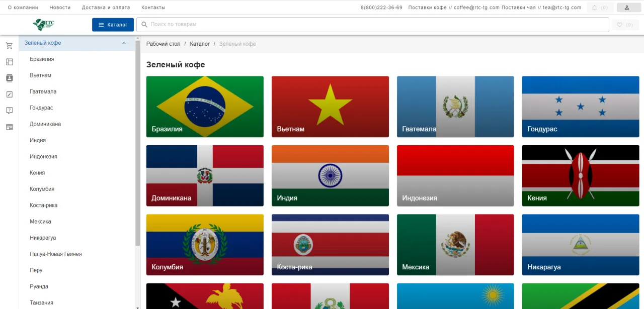644x309 pixels.
Task: Collapse the Зеленый кофе category chevron
Action: (124, 43)
